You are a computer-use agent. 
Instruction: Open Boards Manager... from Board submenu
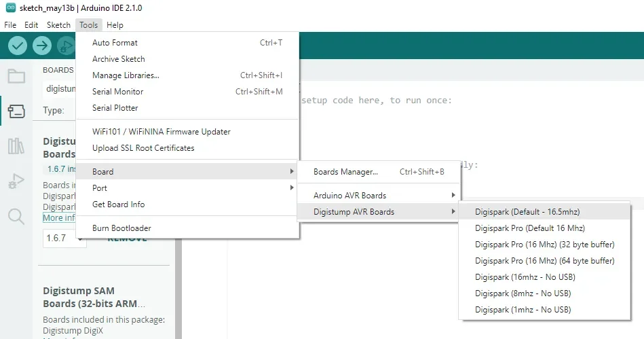[x=379, y=172]
